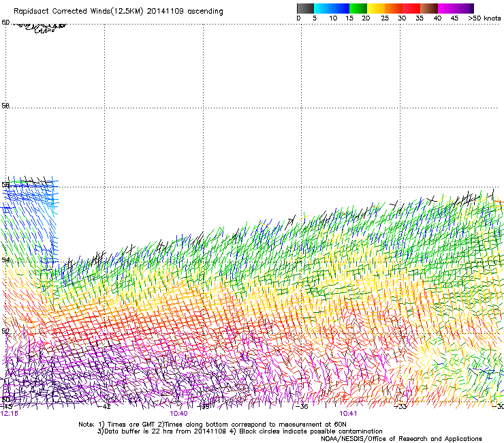The width and height of the screenshot is (504, 443).
Task: Click the purple time label '10:40'
Action: [178, 414]
